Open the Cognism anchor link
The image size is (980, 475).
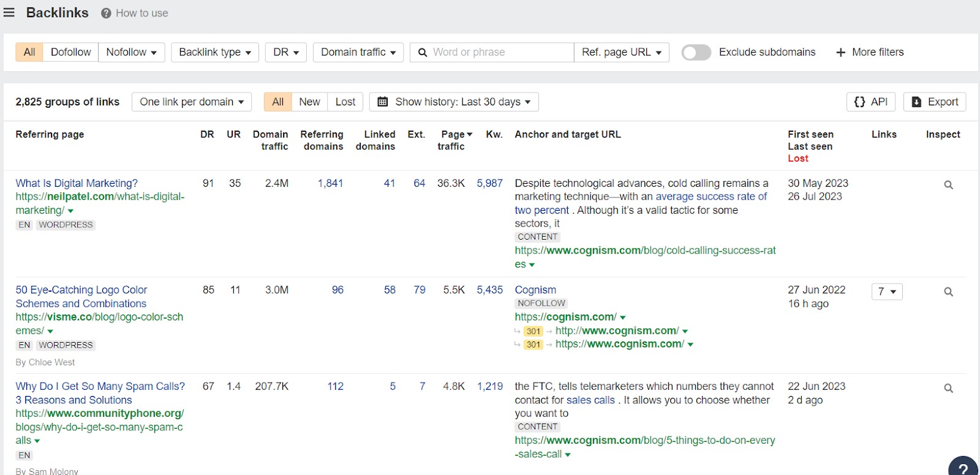pyautogui.click(x=535, y=290)
